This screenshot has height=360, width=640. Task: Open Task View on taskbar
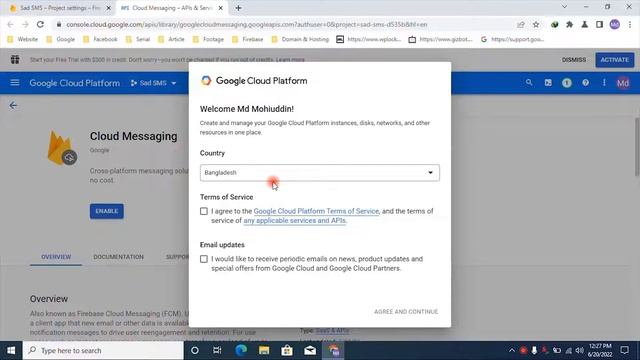[x=217, y=350]
